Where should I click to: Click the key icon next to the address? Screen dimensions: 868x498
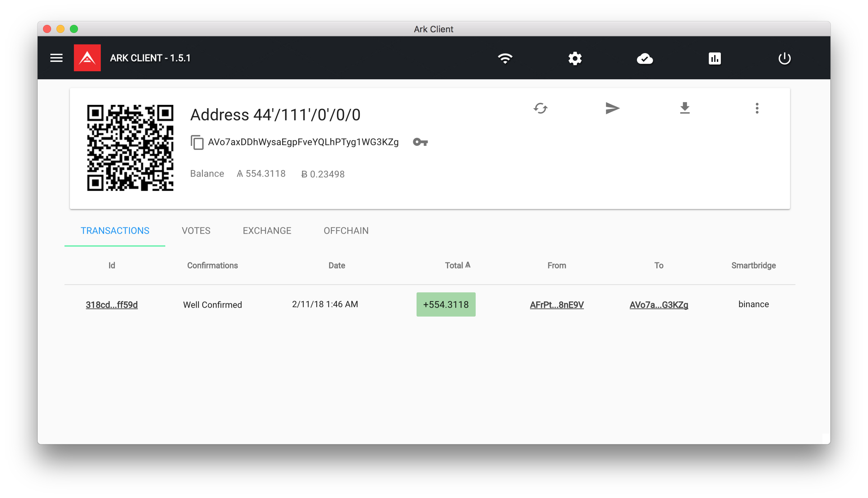point(420,142)
